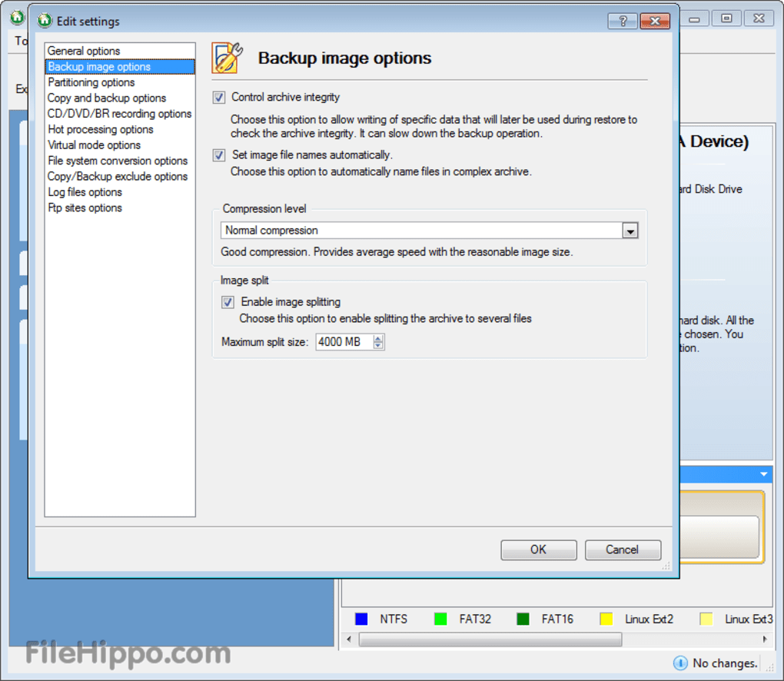This screenshot has height=681, width=784.
Task: Click the blue dropdown arrow above disk panel
Action: (765, 474)
